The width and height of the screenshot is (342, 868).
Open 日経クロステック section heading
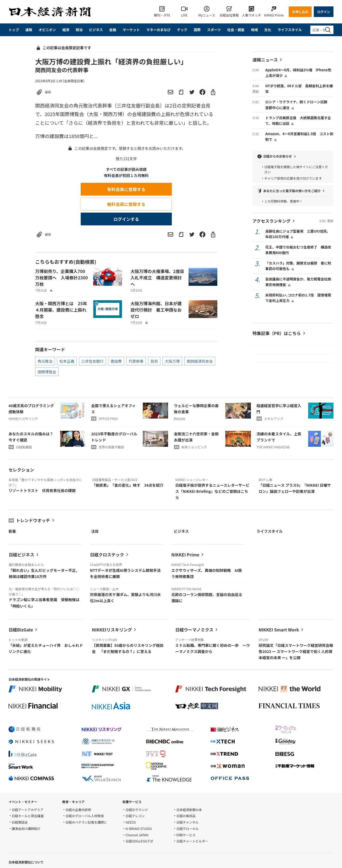109,555
